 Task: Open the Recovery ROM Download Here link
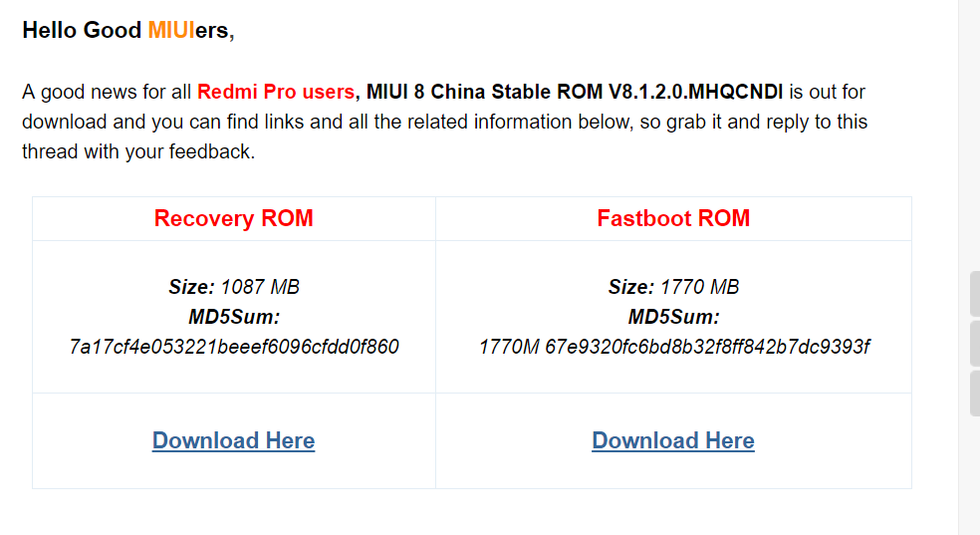point(233,440)
